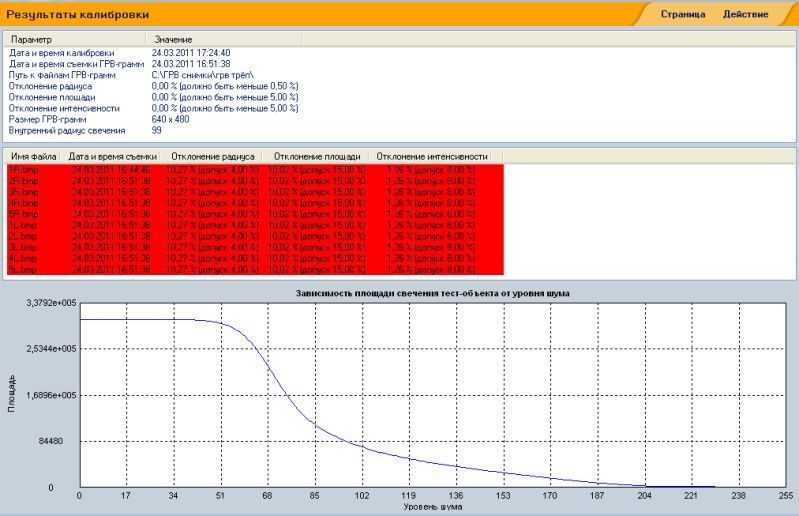Viewport: 799px width, 516px height.
Task: Click the Результаты калибровки page title
Action: [77, 14]
